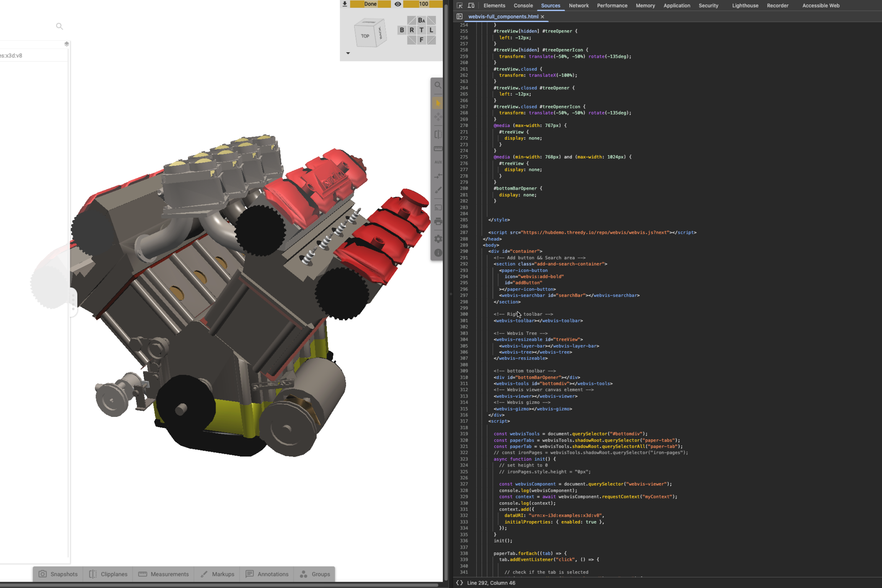Image resolution: width=882 pixels, height=588 pixels.
Task: Click the zoom search icon in right toolbar
Action: click(437, 85)
